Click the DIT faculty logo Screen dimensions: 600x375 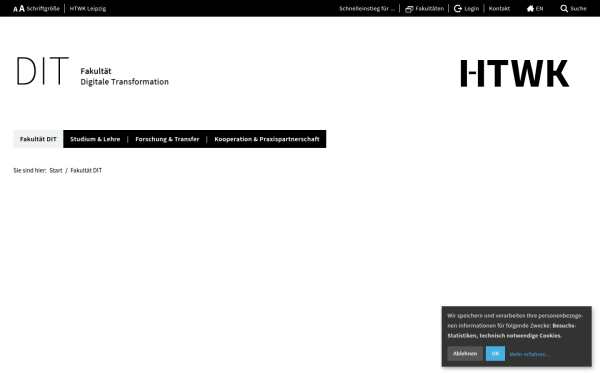42,71
